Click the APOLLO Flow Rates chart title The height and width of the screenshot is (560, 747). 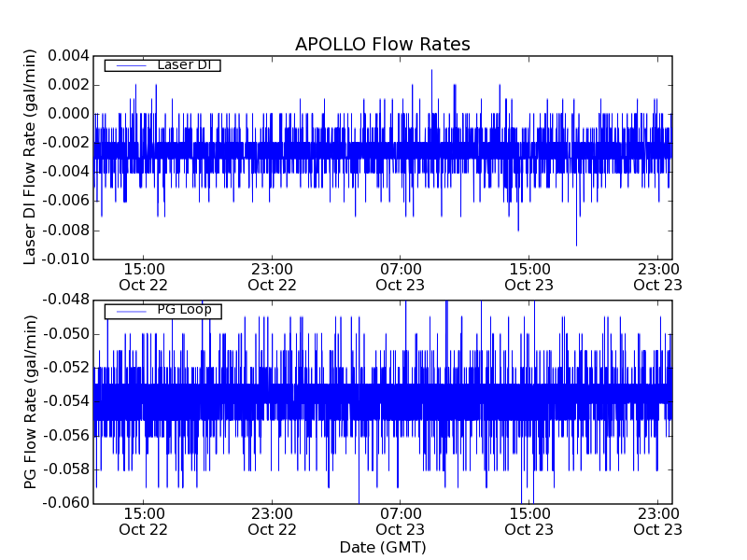click(x=382, y=45)
